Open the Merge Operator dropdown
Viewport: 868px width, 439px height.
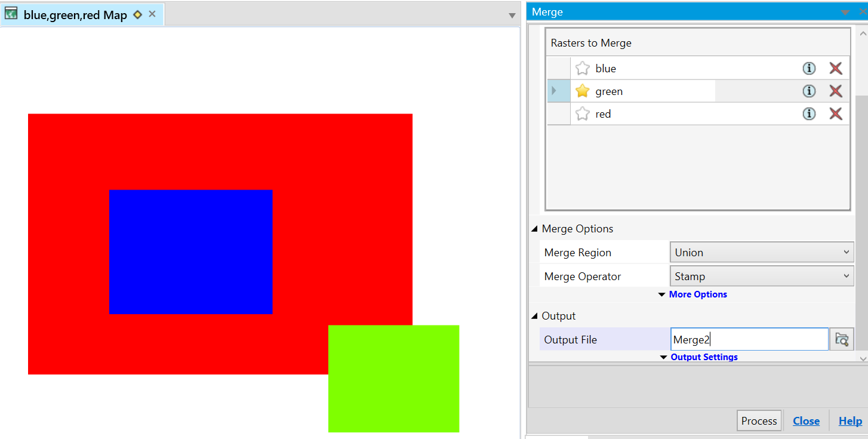click(x=762, y=276)
